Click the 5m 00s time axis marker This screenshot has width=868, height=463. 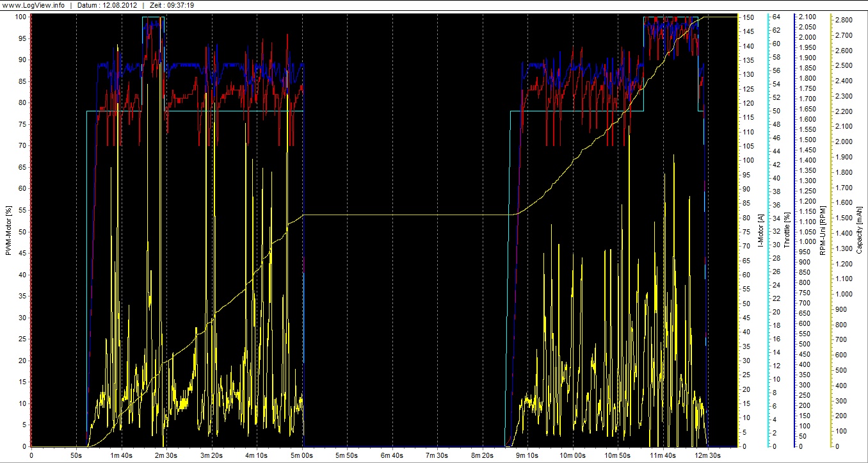(302, 455)
